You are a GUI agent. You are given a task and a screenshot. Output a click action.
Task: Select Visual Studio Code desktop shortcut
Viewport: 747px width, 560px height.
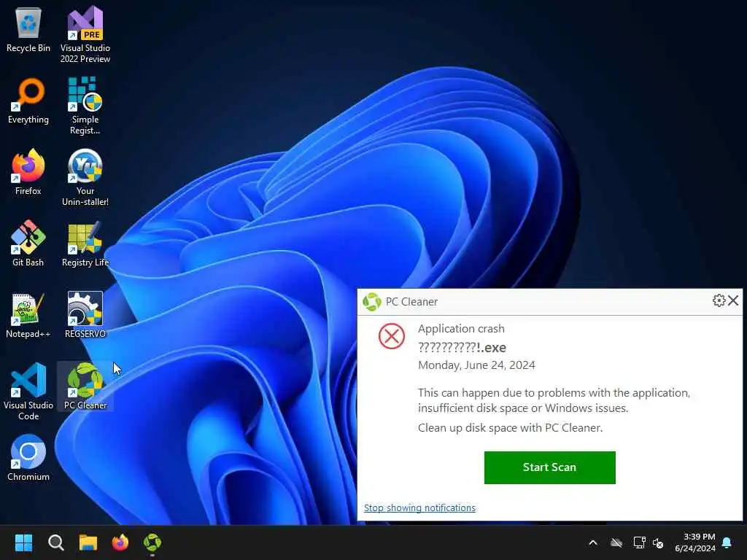[28, 392]
